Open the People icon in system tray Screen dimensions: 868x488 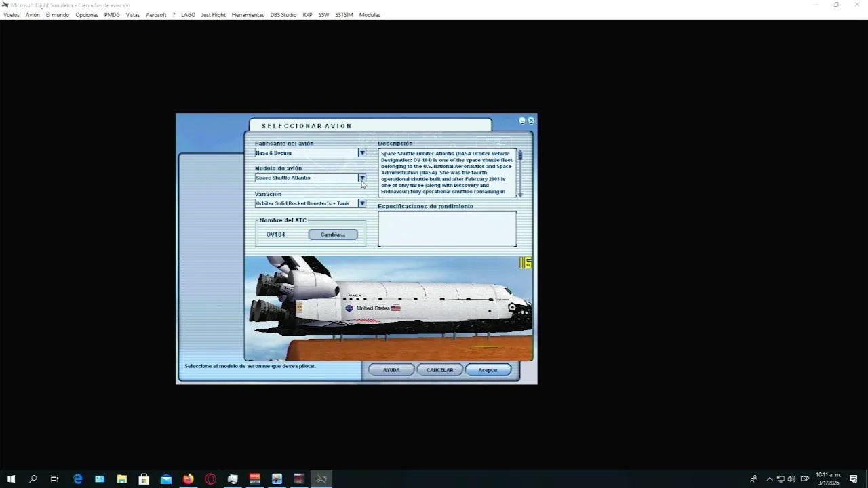click(x=753, y=479)
